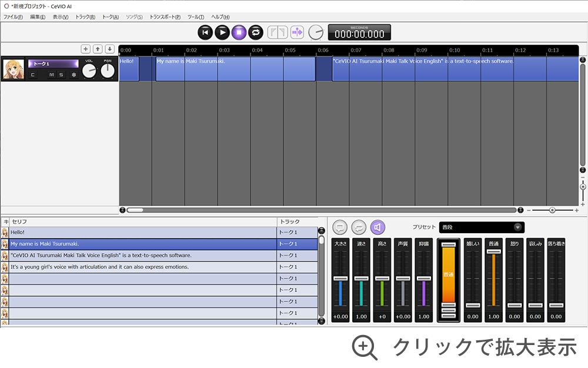Click the purple stop button
The image size is (588, 368).
point(239,32)
